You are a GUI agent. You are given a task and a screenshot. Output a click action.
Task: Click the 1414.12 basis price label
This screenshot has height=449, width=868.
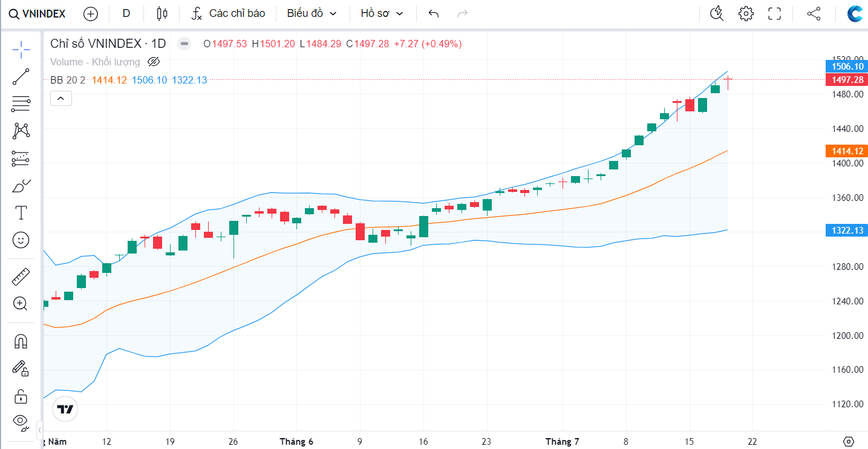(847, 151)
